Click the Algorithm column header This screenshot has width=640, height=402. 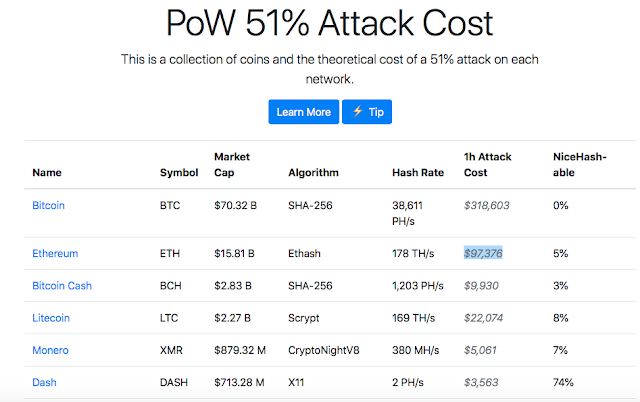pos(314,173)
